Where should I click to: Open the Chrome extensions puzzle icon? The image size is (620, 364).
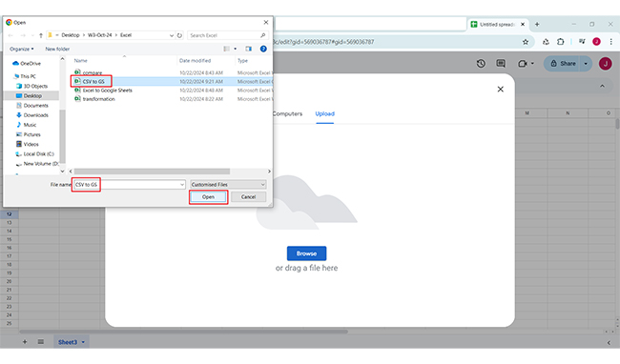pos(560,42)
